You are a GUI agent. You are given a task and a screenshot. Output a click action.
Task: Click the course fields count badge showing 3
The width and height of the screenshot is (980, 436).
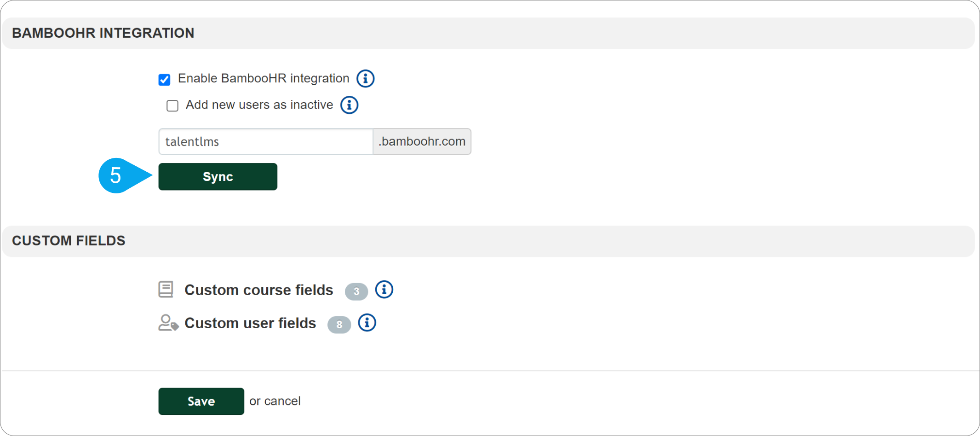click(x=356, y=291)
